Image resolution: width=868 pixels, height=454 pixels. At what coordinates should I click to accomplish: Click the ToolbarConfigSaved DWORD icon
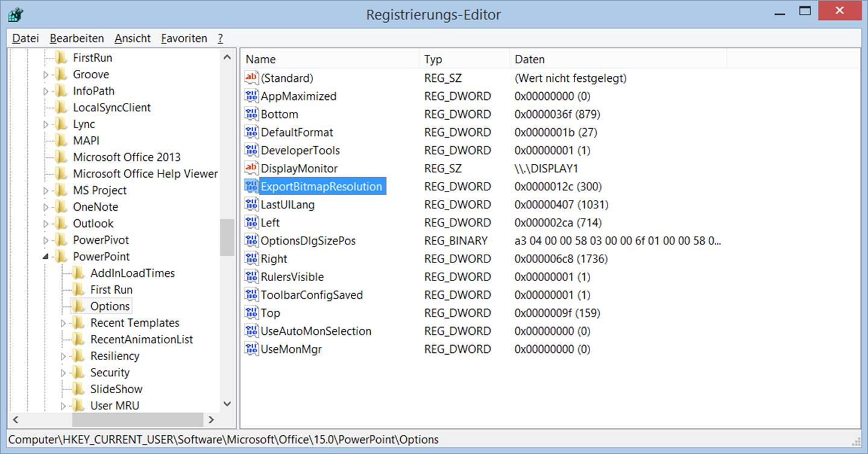click(251, 294)
